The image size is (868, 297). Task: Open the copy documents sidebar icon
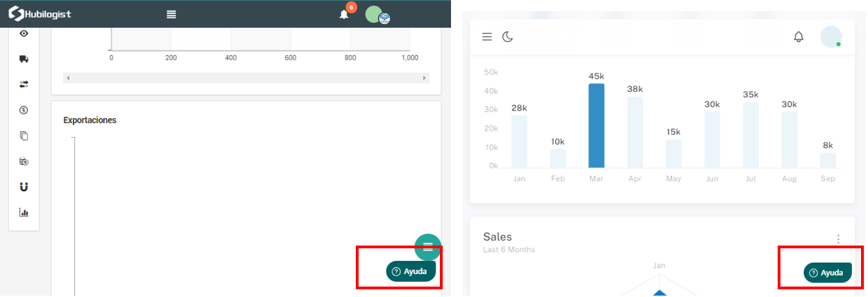point(24,136)
